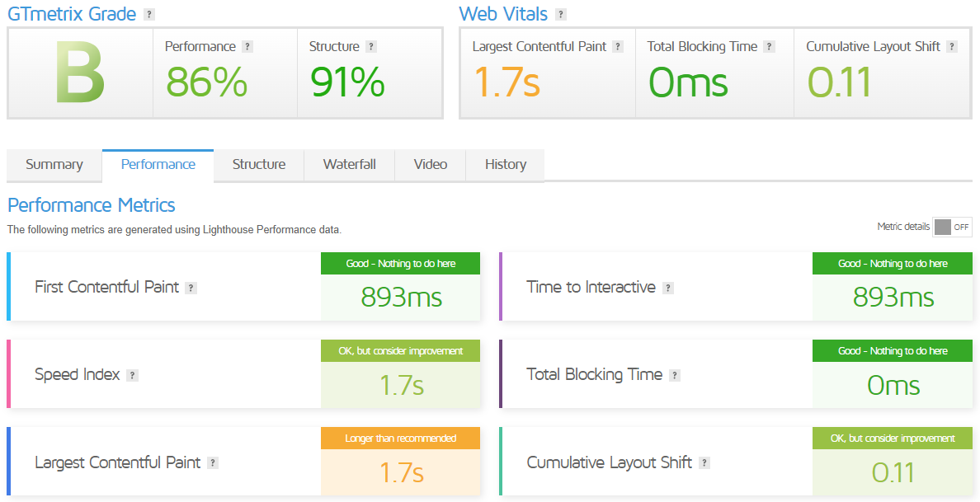Click the 91% Structure score
980x502 pixels.
[346, 82]
